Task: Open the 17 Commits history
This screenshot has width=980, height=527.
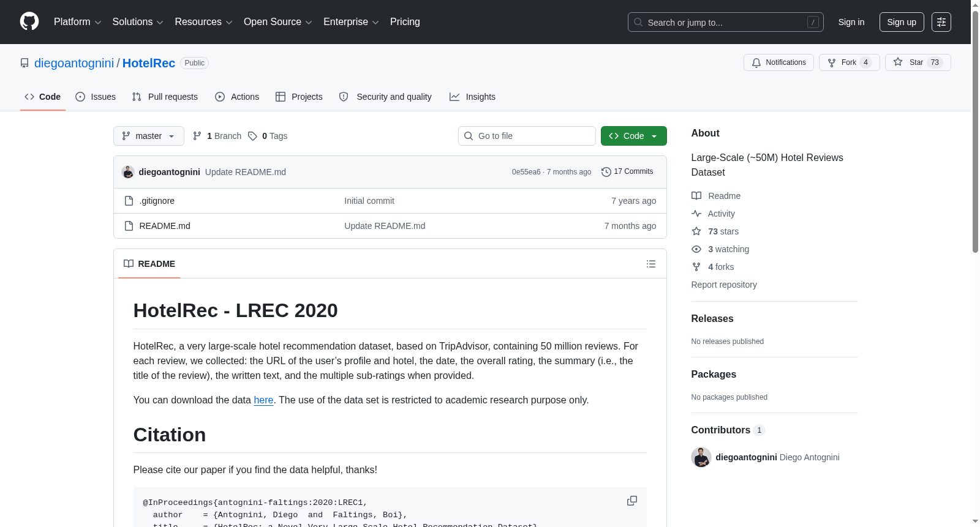Action: (627, 172)
